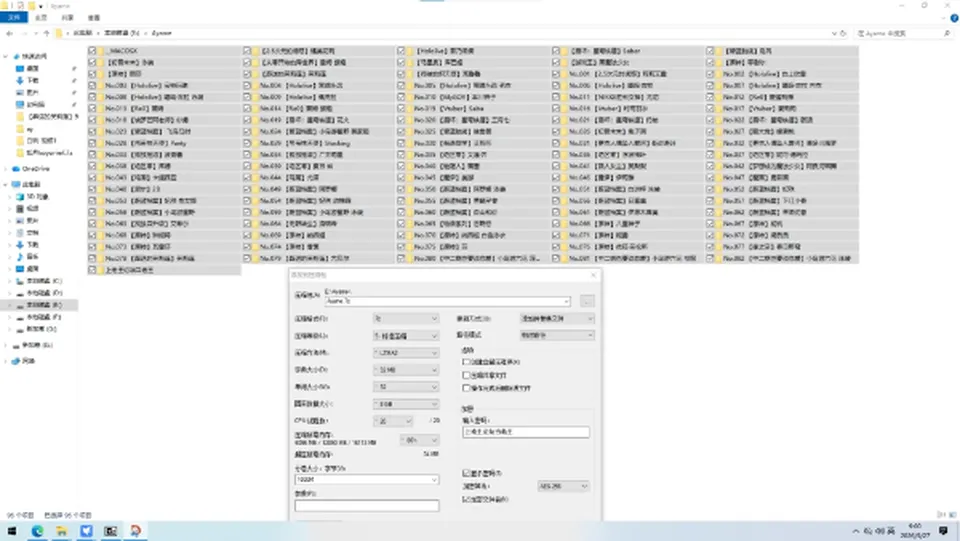Collapse the Quick access tree node
Screen dimensions: 960x541
6,56
